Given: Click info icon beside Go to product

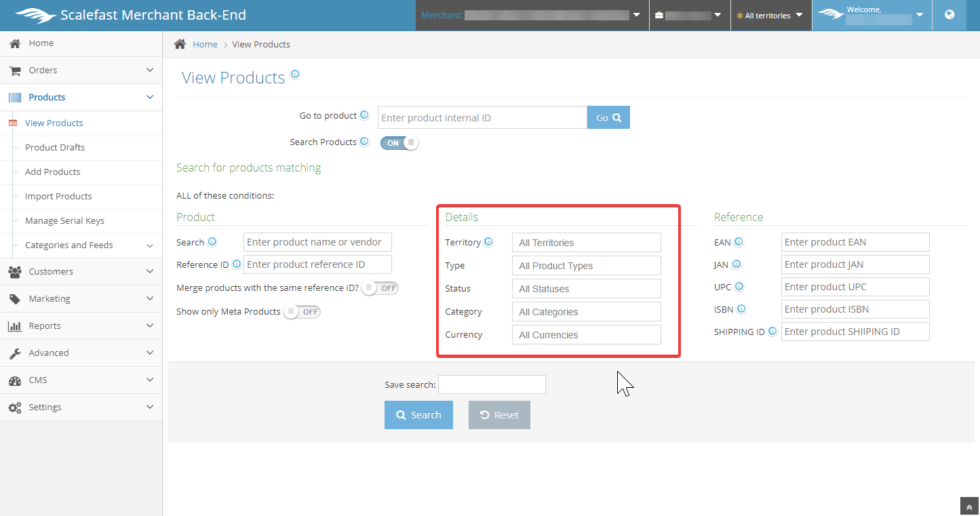Looking at the screenshot, I should point(364,115).
